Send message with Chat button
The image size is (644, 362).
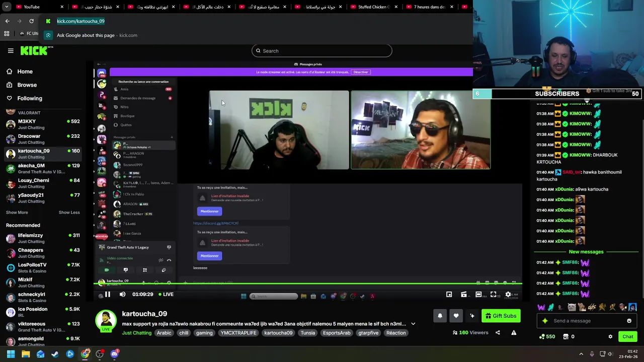[x=627, y=337]
